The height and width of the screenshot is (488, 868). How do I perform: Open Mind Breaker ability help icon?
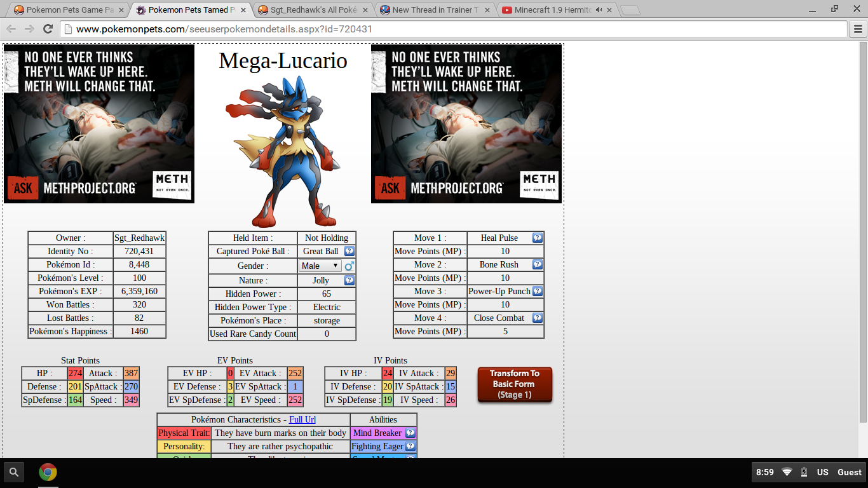click(410, 433)
